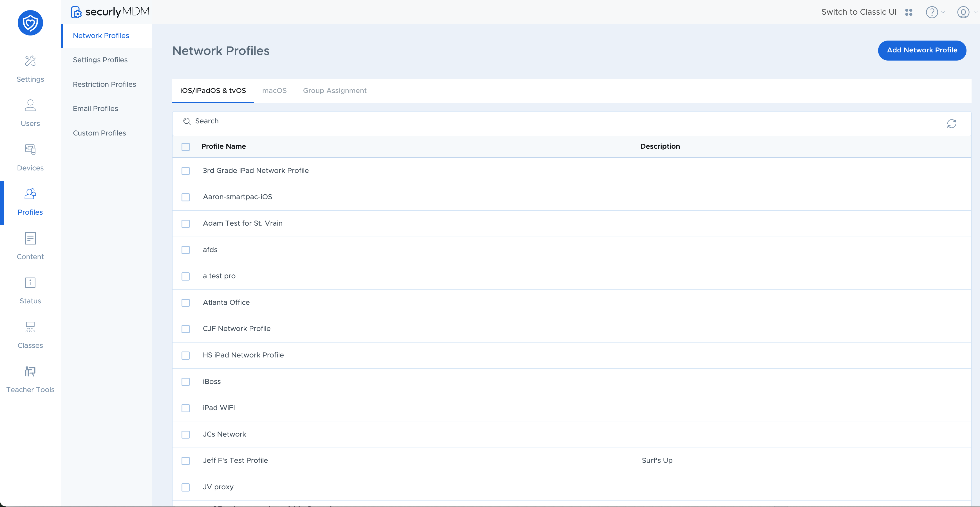Tick the iBoss profile checkbox
Viewport: 980px width, 507px height.
point(186,382)
